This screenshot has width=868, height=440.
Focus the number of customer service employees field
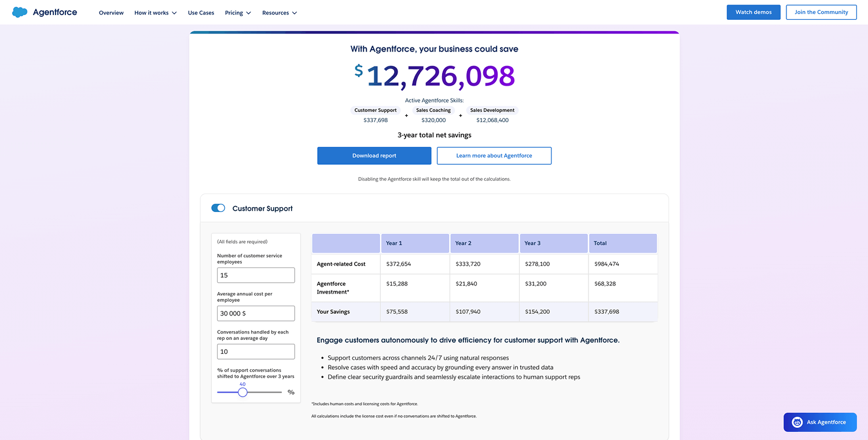click(256, 275)
